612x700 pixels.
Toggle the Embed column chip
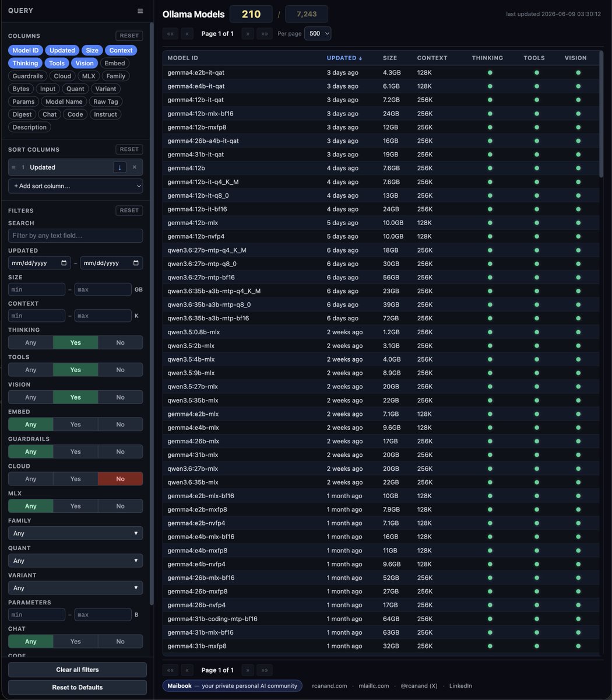point(115,63)
